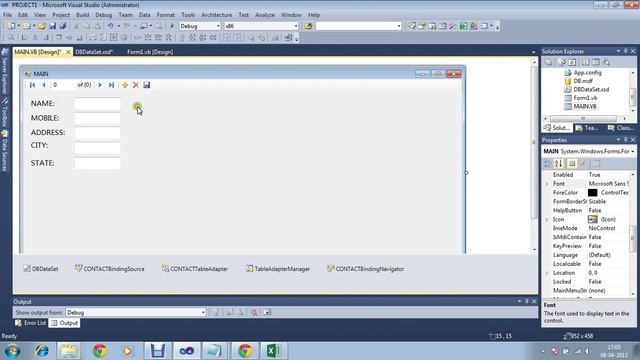Click the Save Data disk icon on the form
Screen dimensions: 640x360
click(147, 85)
